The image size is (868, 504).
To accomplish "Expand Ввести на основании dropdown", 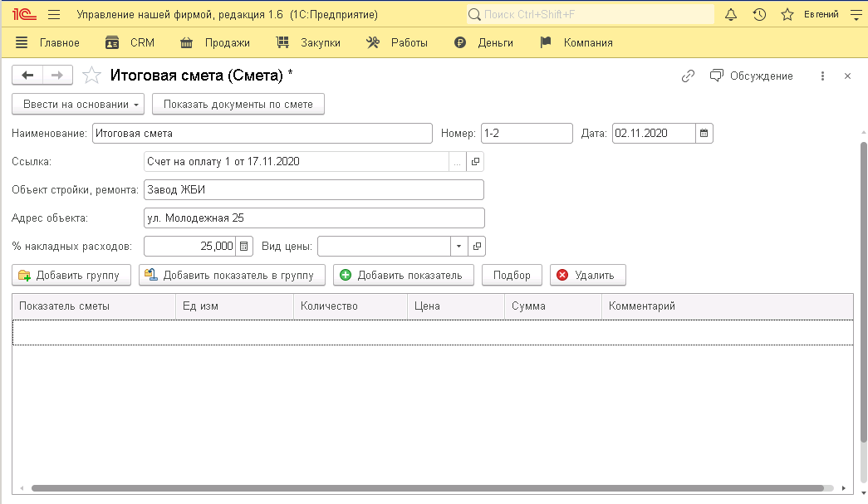I will [78, 104].
